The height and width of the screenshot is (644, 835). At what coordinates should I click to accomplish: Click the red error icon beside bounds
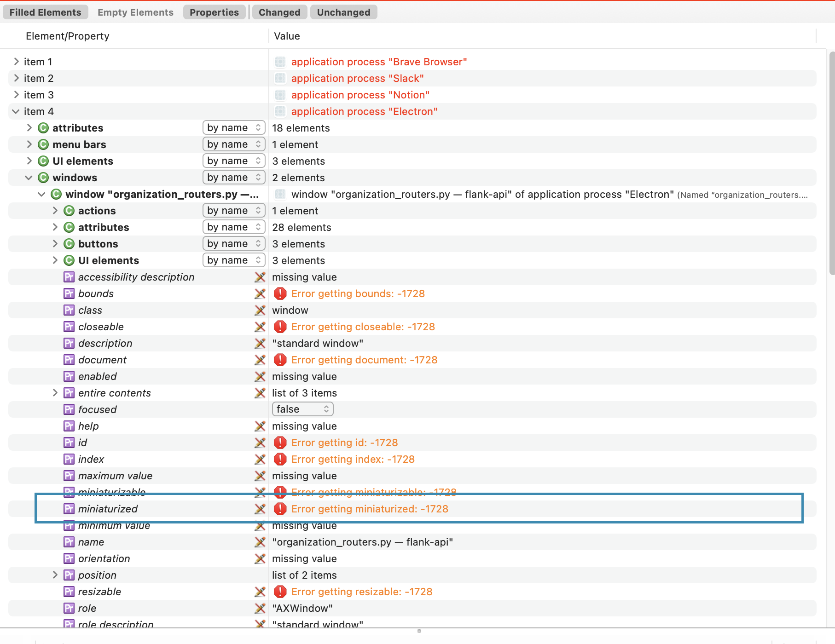(280, 293)
